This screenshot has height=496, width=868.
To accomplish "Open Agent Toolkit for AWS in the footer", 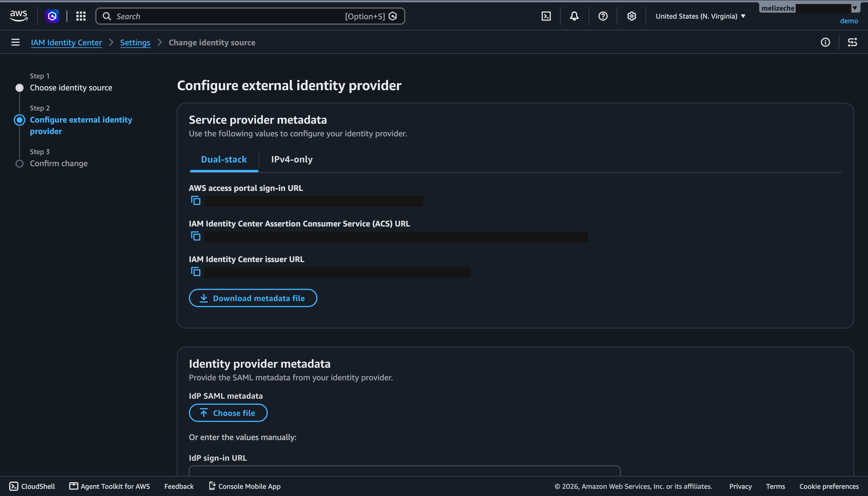I will point(110,487).
